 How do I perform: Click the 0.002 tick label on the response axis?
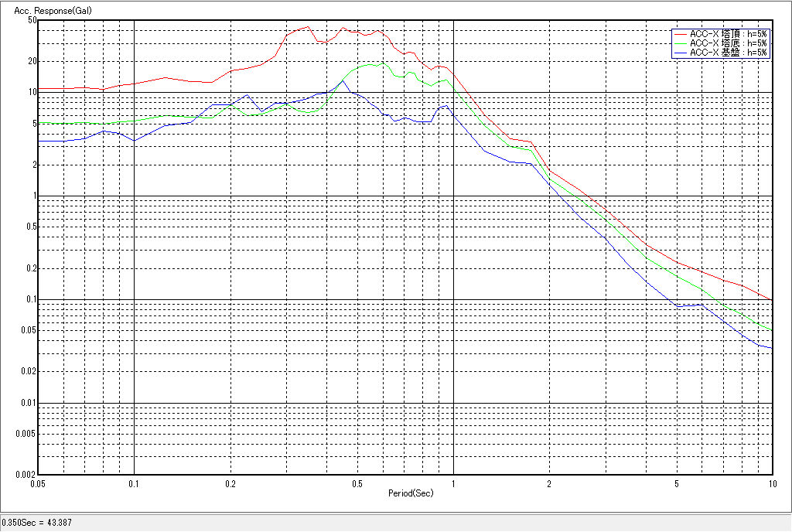tap(27, 474)
